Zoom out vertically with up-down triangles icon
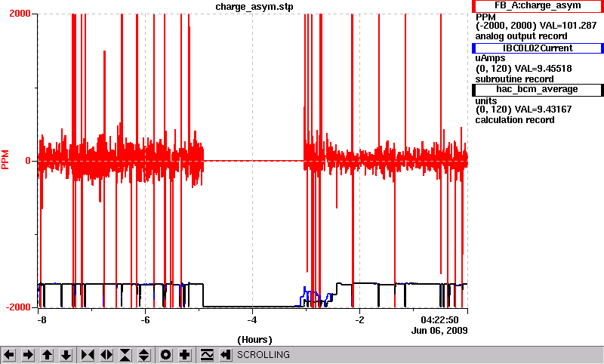 click(144, 355)
